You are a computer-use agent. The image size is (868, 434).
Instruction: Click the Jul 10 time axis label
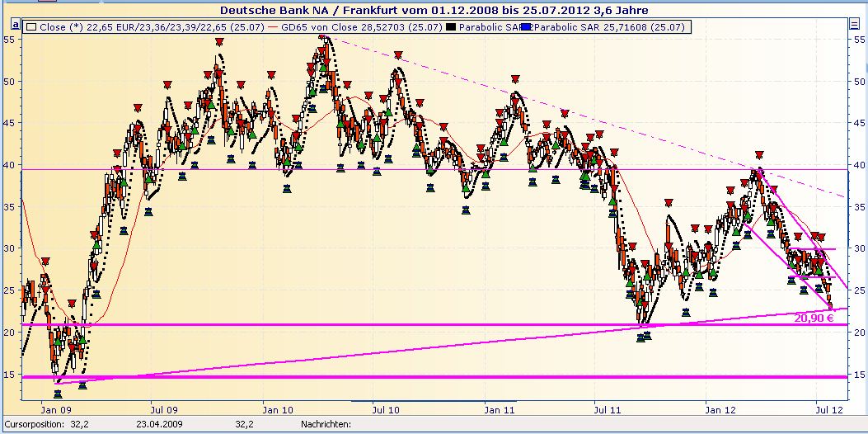[387, 410]
